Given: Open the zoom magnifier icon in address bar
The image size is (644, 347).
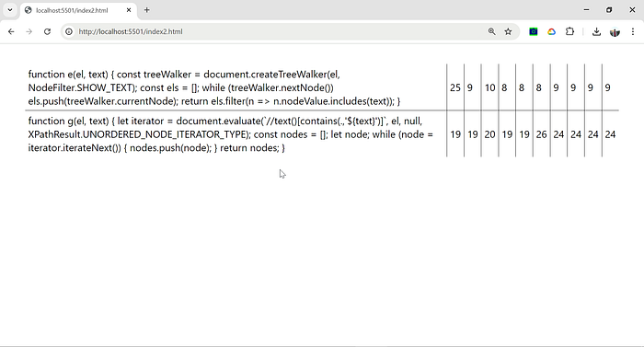Looking at the screenshot, I should point(491,31).
